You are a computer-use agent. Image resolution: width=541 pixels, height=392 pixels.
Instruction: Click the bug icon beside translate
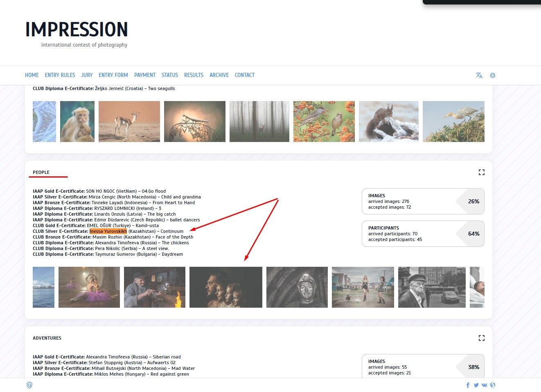click(493, 75)
